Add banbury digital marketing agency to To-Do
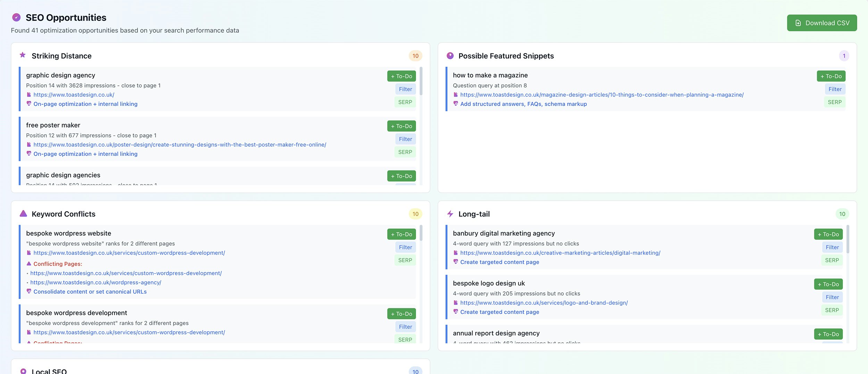The image size is (868, 374). [x=828, y=234]
